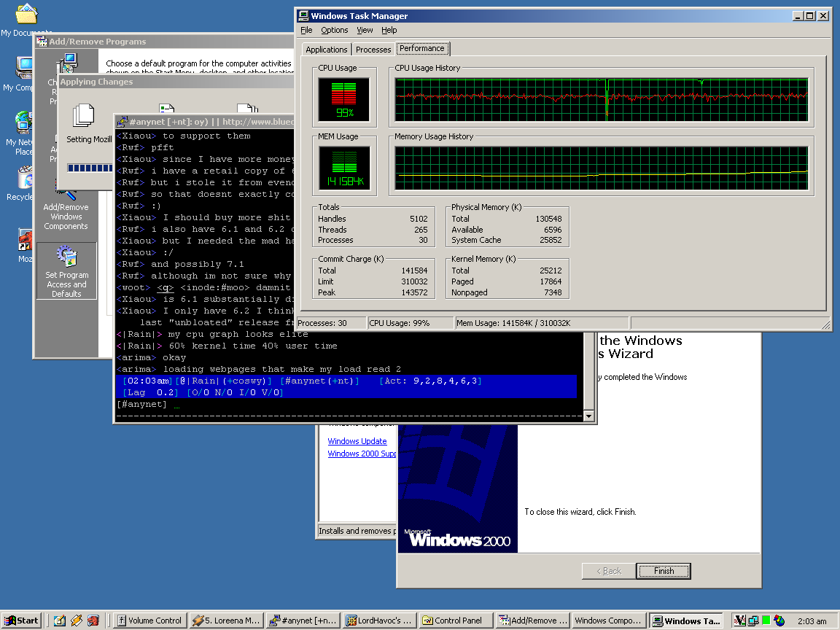Click the taskbar clock showing 2:03 am
The image size is (840, 630).
click(x=812, y=621)
